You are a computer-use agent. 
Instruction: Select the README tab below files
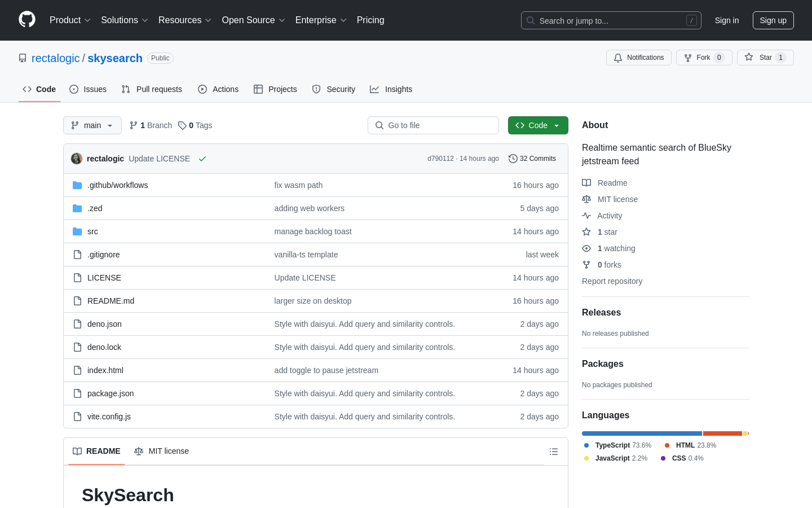pos(96,451)
